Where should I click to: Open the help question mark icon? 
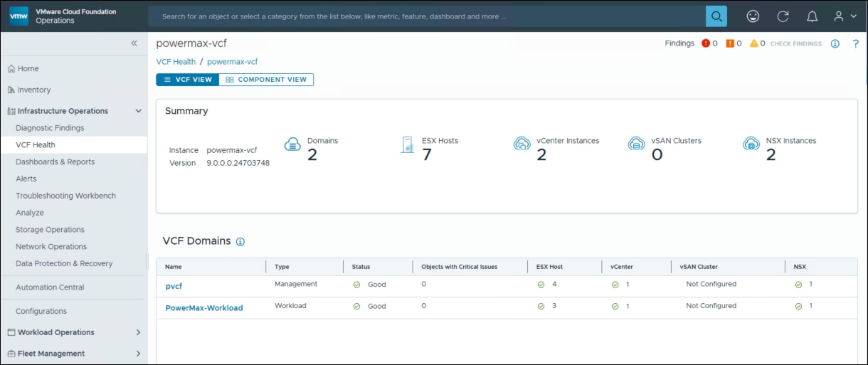[856, 43]
